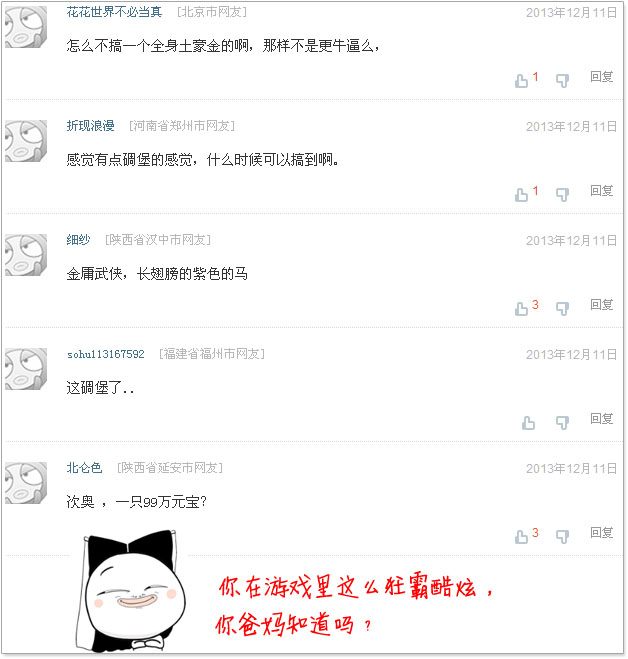Like 北仑色's comment about 99万元宝

[x=521, y=536]
